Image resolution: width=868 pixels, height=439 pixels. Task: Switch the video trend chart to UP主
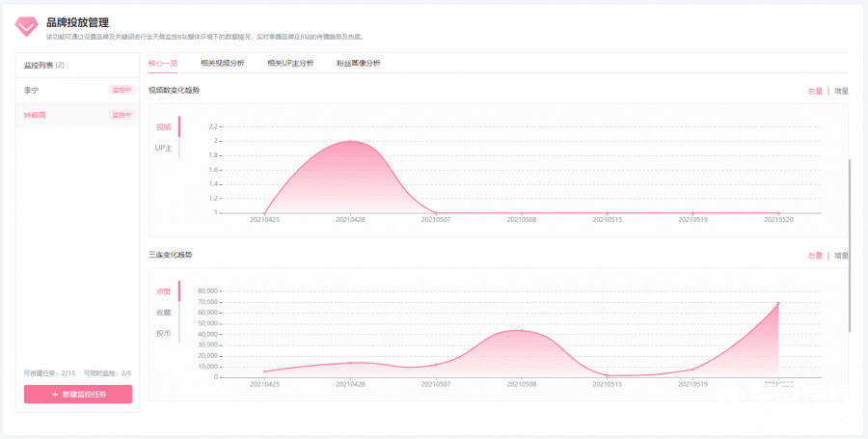point(163,147)
